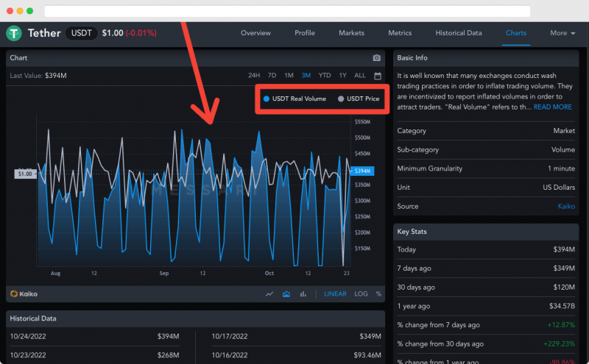Image resolution: width=589 pixels, height=364 pixels.
Task: Select LINEAR scale
Action: (335, 294)
